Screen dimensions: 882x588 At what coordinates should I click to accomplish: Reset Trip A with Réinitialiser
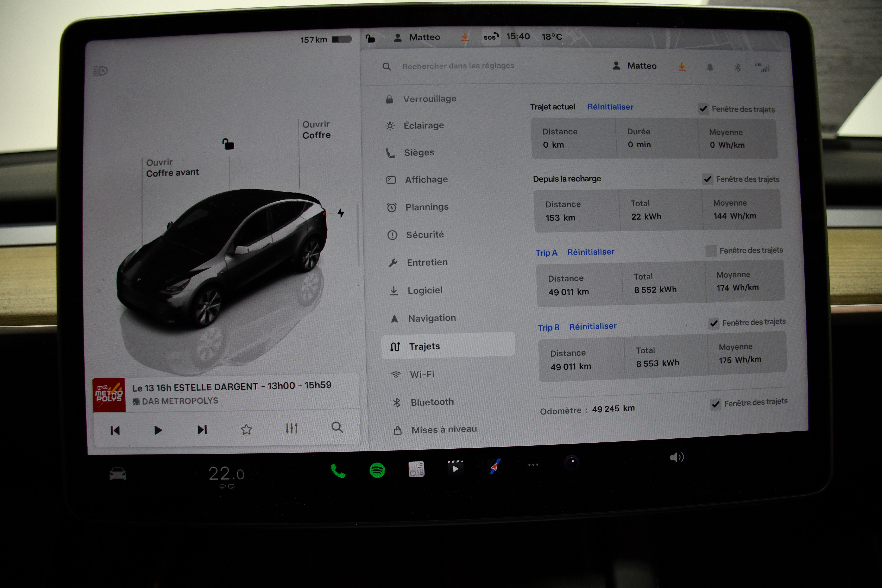click(x=591, y=252)
